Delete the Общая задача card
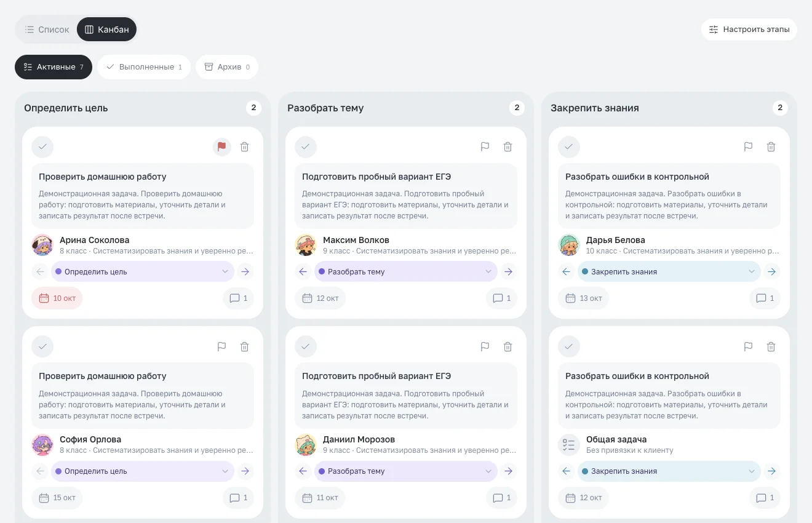Screen dimensions: 812x523 [771, 346]
